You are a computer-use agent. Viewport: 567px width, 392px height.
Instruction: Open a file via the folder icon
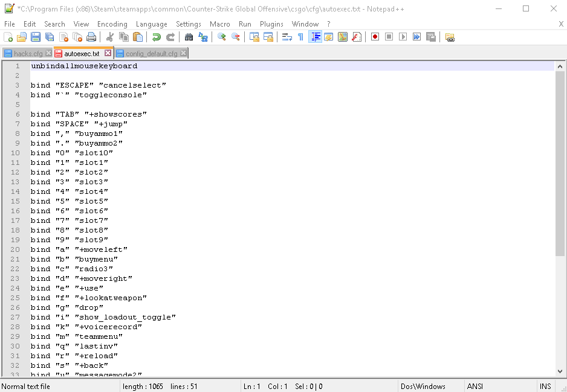(22, 37)
